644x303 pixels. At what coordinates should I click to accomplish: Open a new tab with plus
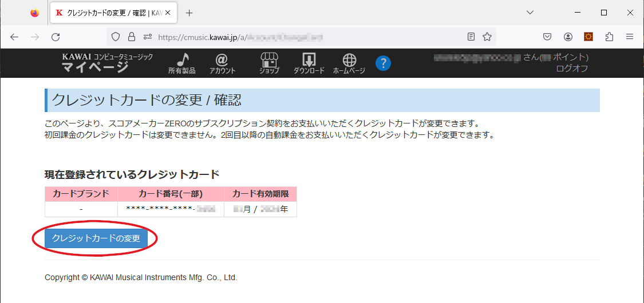pos(189,13)
